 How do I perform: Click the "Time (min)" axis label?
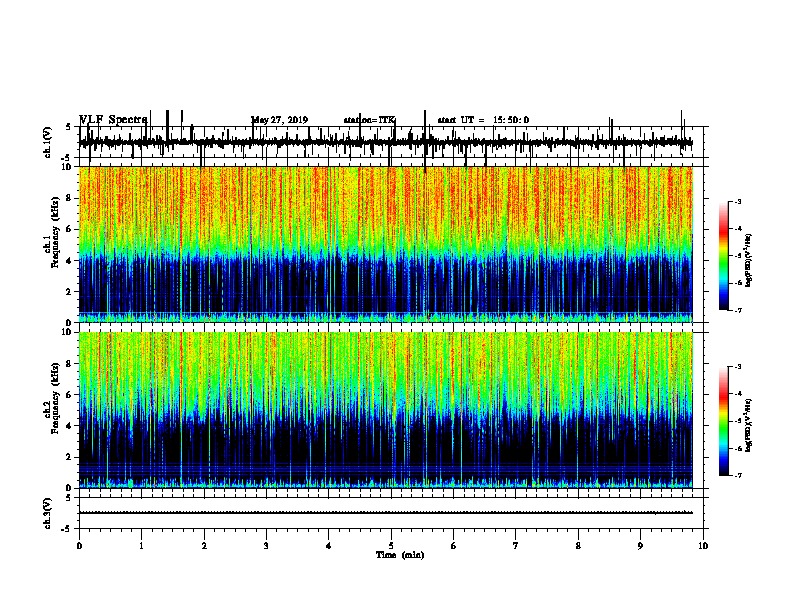(x=400, y=555)
